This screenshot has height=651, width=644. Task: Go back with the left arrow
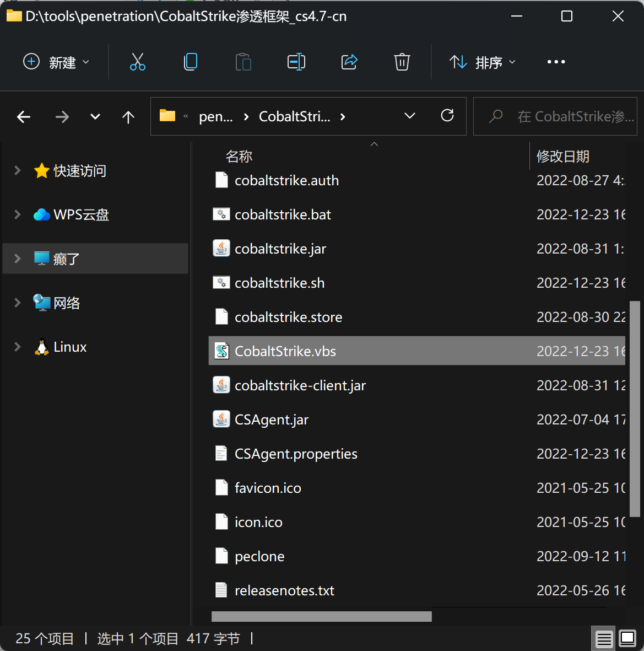24,117
